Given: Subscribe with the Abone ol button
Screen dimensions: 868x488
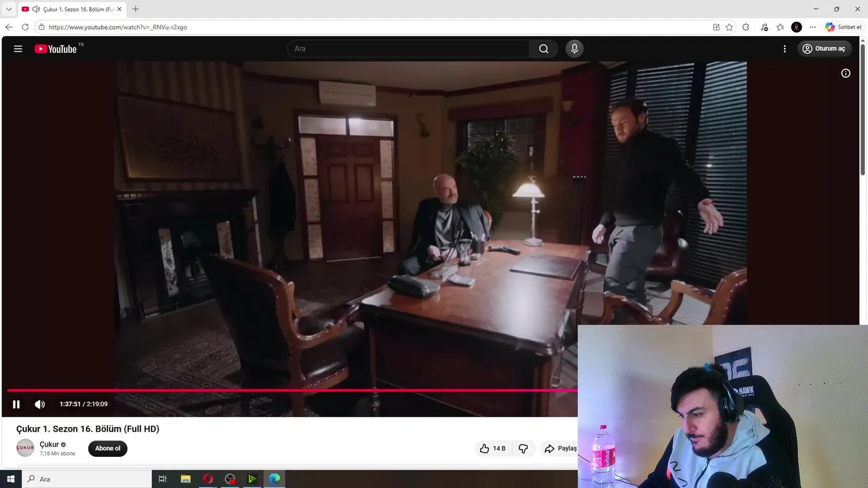Looking at the screenshot, I should point(108,448).
